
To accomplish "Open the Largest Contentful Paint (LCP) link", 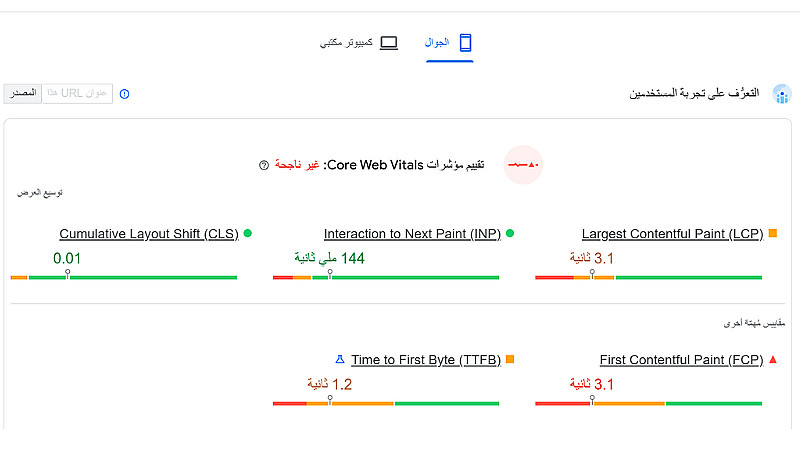I will pyautogui.click(x=672, y=234).
